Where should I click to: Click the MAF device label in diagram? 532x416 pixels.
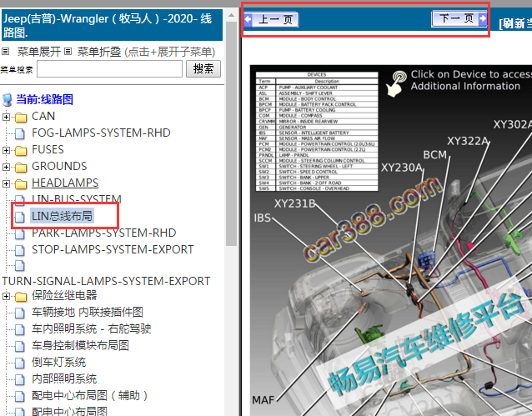pos(263,400)
